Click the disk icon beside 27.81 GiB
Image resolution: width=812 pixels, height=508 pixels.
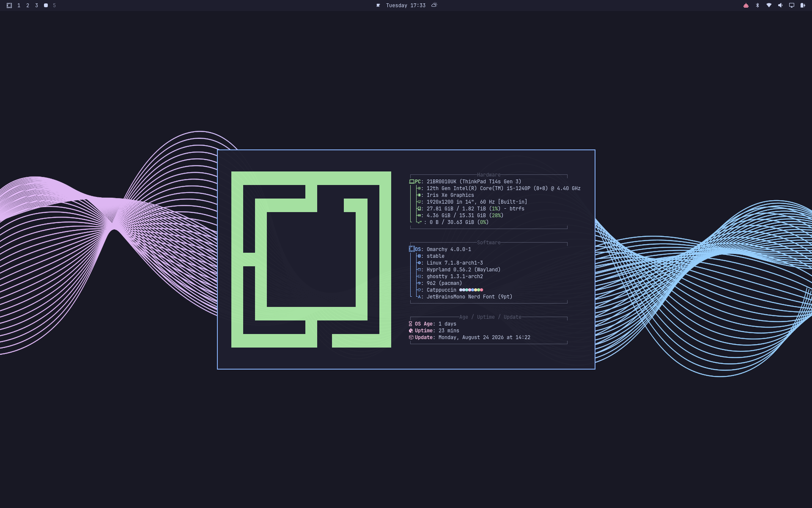[x=419, y=209]
